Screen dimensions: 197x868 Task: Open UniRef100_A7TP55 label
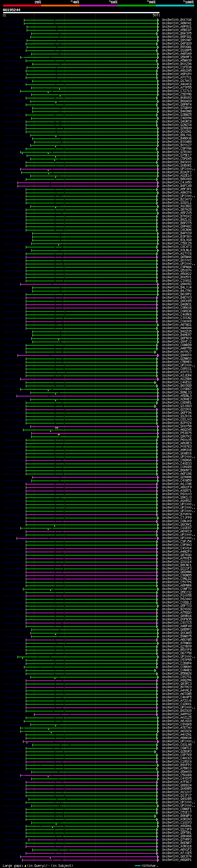(176, 88)
